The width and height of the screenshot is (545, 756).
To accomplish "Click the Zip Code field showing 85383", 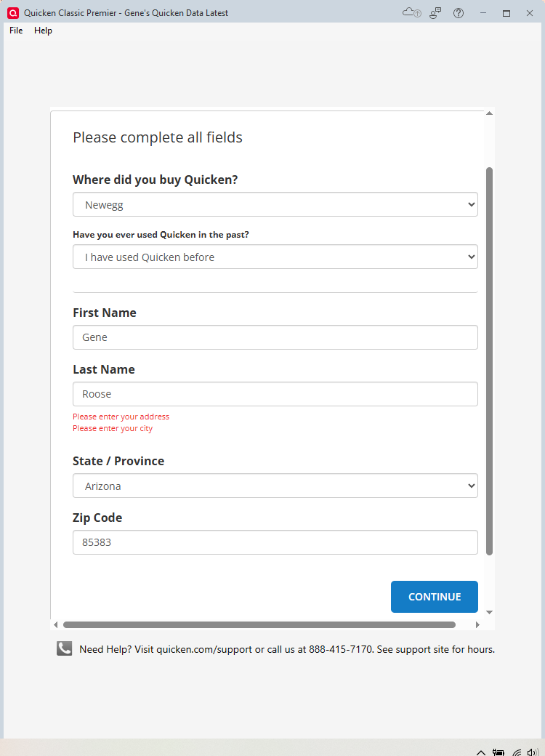I will click(275, 542).
